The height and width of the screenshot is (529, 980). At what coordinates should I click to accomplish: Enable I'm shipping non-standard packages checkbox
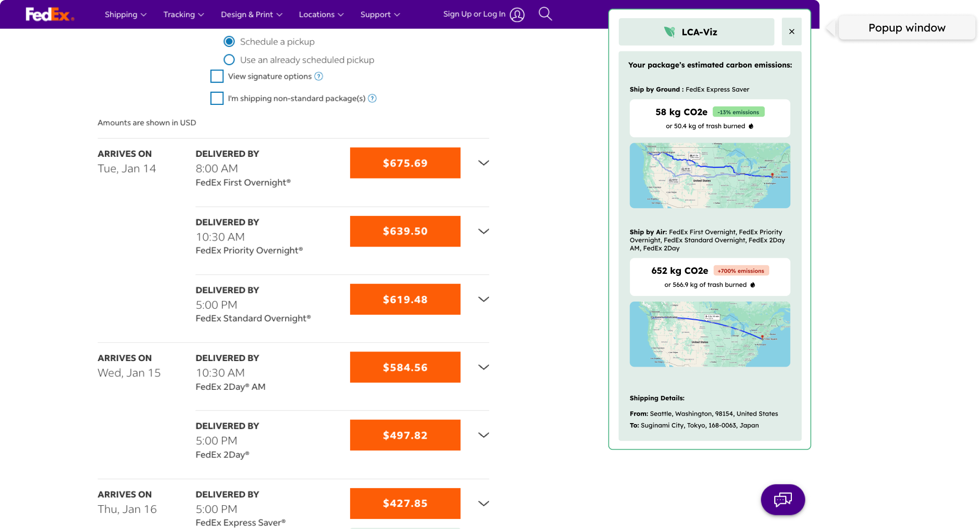[217, 98]
